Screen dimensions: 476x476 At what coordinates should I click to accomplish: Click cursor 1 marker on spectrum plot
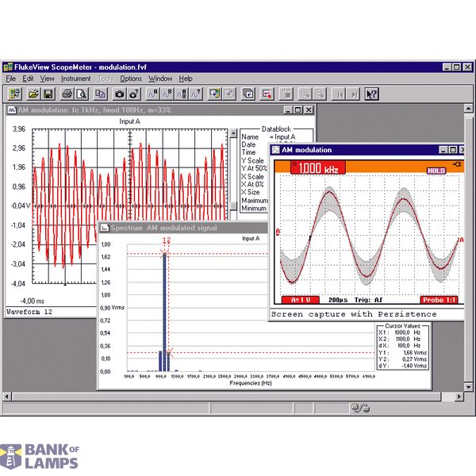click(x=164, y=252)
